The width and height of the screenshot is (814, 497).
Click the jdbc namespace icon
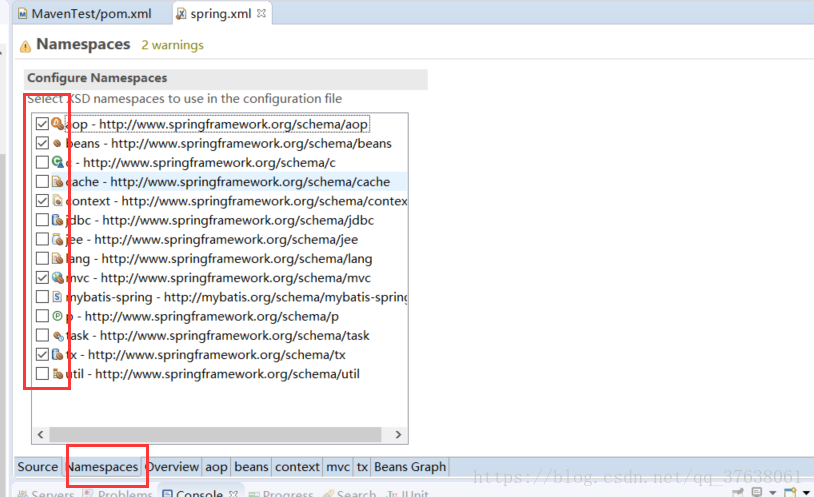(x=58, y=220)
